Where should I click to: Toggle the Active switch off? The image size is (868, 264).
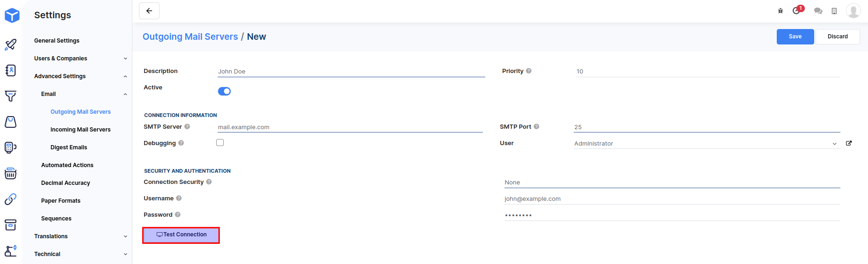tap(224, 91)
